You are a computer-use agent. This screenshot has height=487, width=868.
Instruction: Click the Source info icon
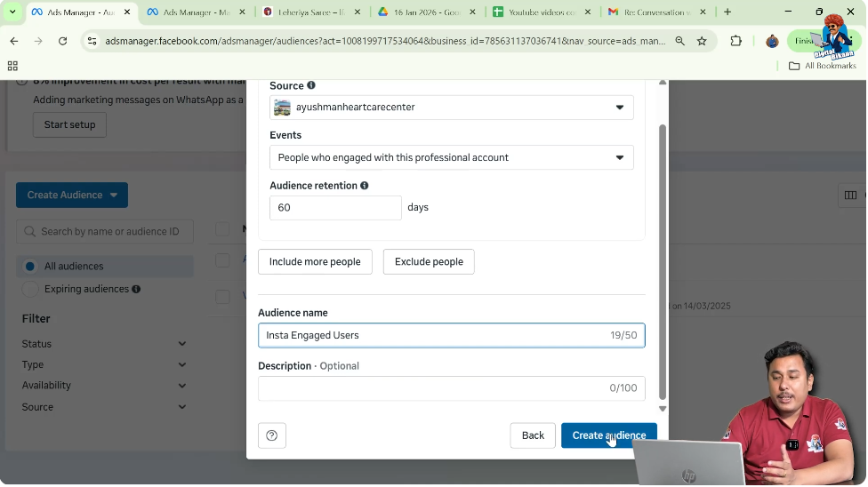click(311, 85)
